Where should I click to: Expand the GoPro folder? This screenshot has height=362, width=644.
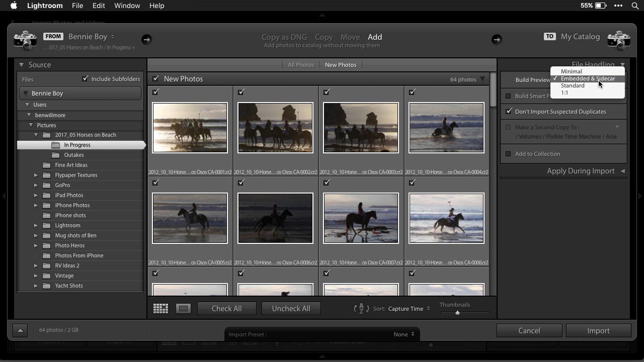click(36, 185)
